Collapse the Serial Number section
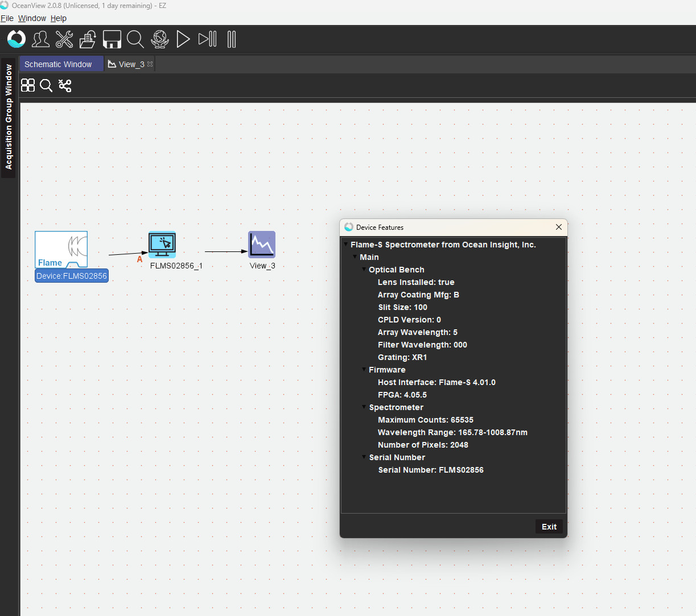 pyautogui.click(x=364, y=457)
